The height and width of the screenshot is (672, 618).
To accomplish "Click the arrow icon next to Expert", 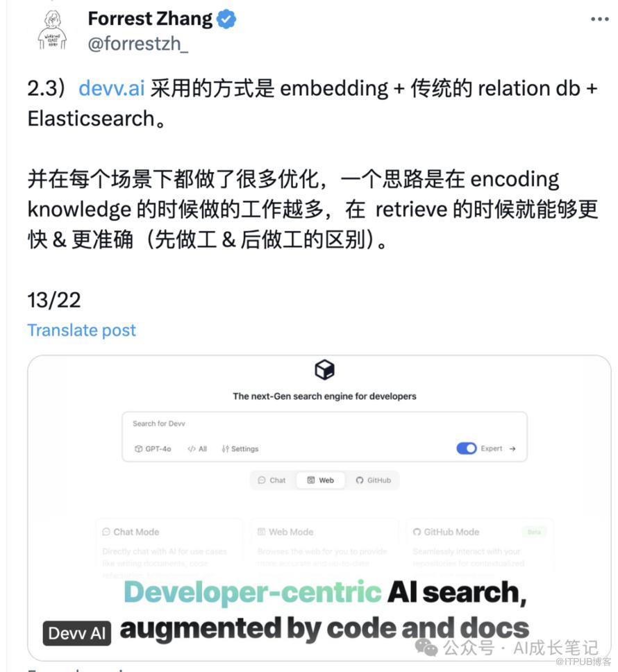I will tap(512, 448).
